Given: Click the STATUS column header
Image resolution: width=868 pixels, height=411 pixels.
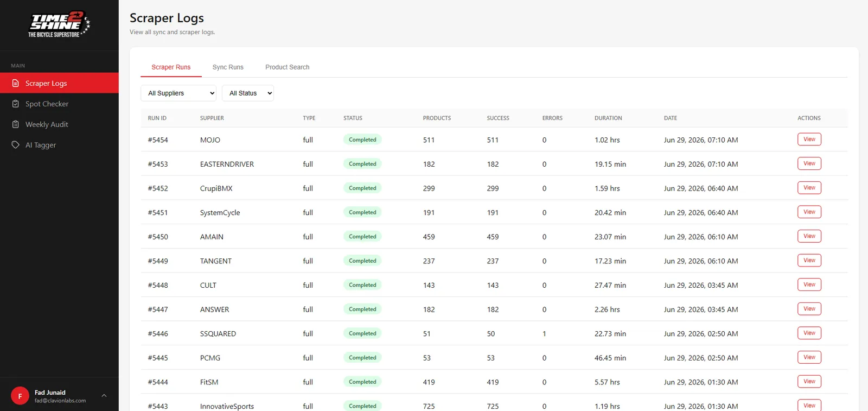Looking at the screenshot, I should (x=353, y=118).
